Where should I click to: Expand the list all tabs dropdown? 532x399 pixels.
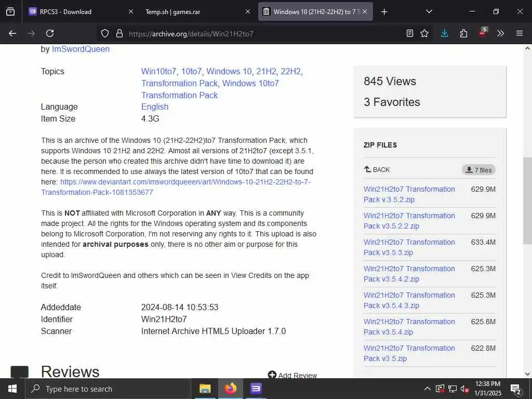point(429,11)
